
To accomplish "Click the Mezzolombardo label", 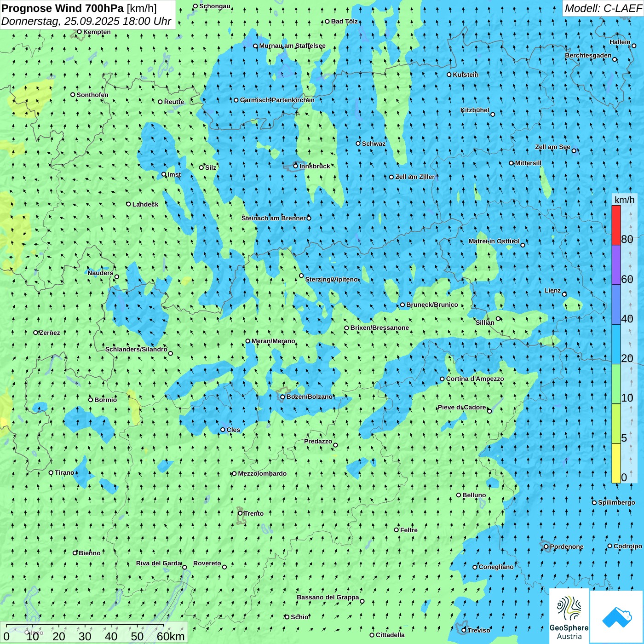I will click(262, 473).
